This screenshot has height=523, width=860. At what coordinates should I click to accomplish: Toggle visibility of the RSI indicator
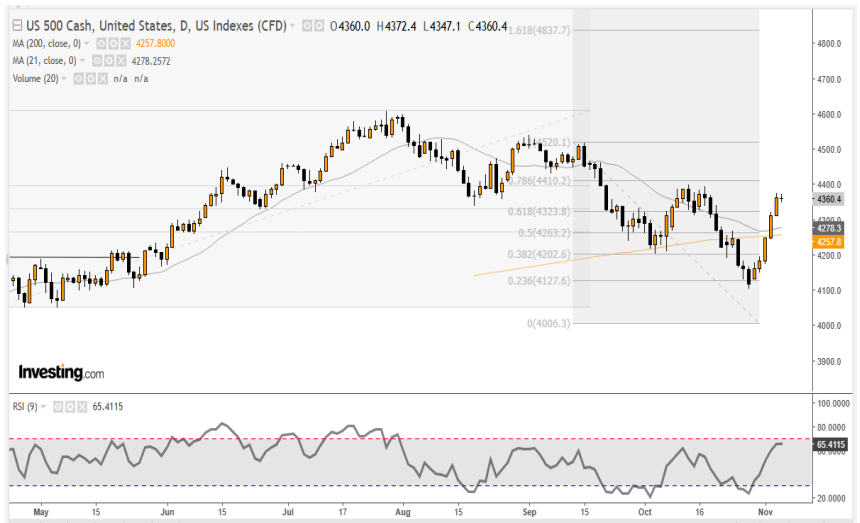point(58,407)
